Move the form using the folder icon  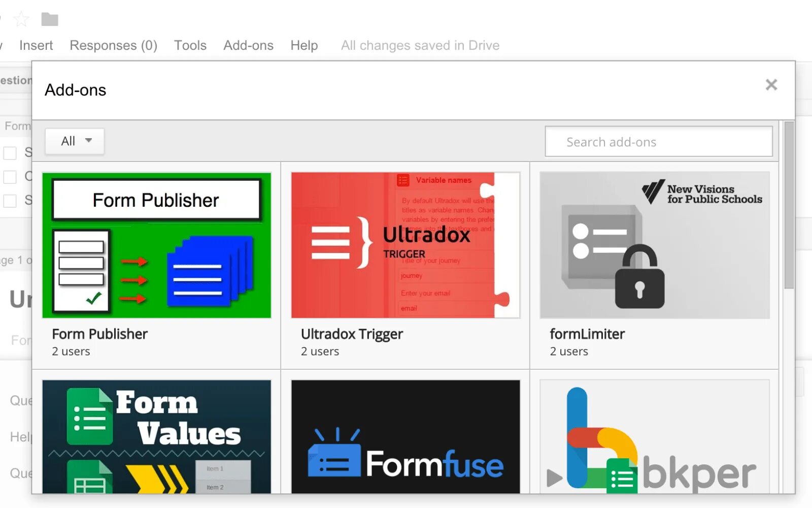click(50, 19)
